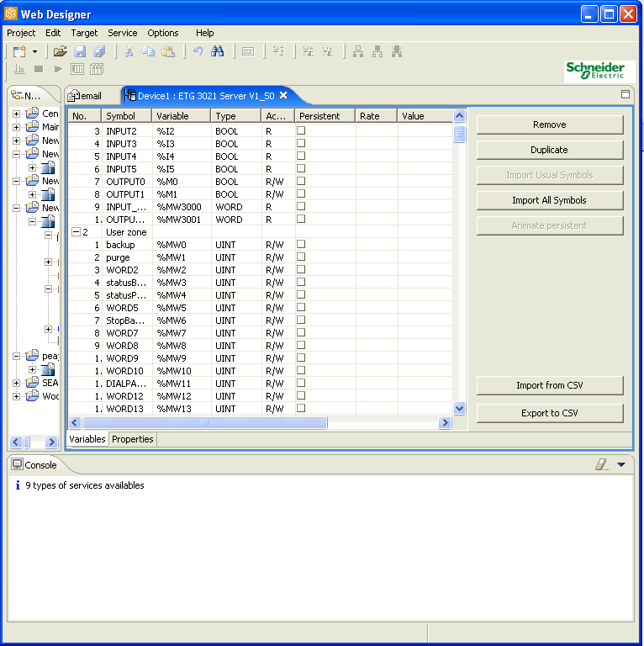This screenshot has width=644, height=646.
Task: Maximize the editor panel using its corner icon
Action: pos(625,94)
